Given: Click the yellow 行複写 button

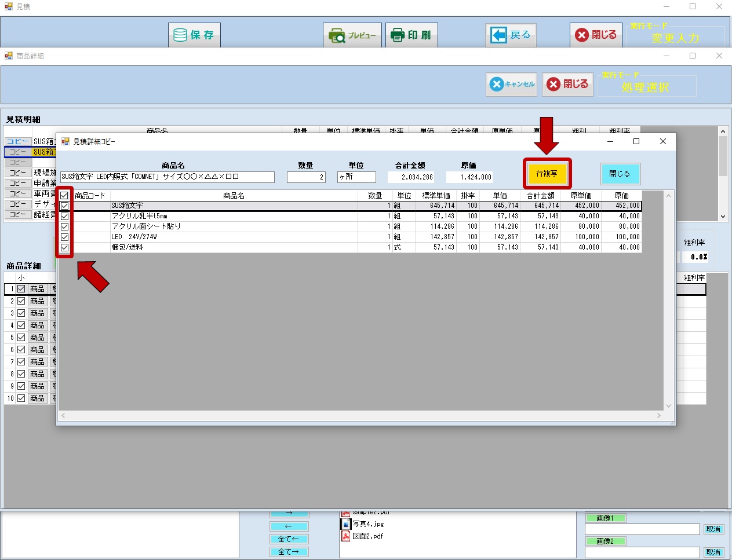Looking at the screenshot, I should 547,174.
